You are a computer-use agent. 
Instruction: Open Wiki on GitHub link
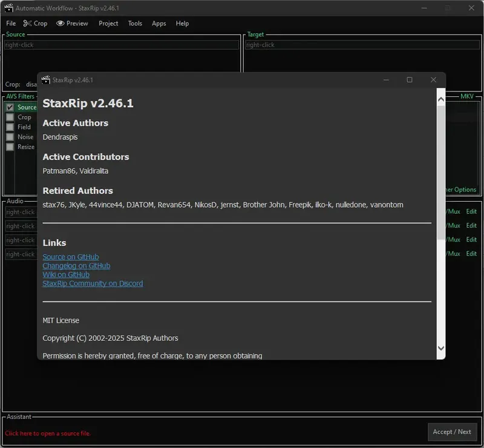(x=66, y=275)
